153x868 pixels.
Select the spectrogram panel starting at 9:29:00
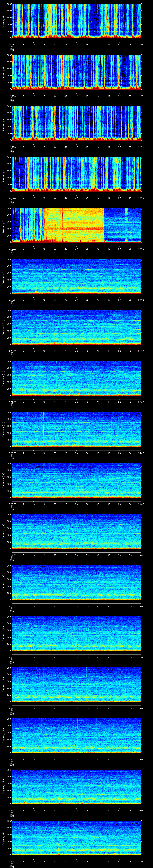[77, 786]
